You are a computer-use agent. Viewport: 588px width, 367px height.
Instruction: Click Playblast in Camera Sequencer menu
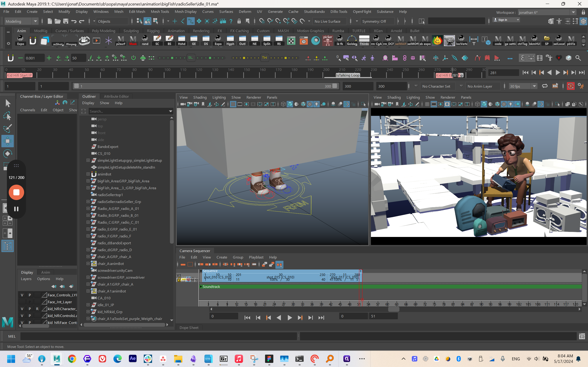point(256,257)
